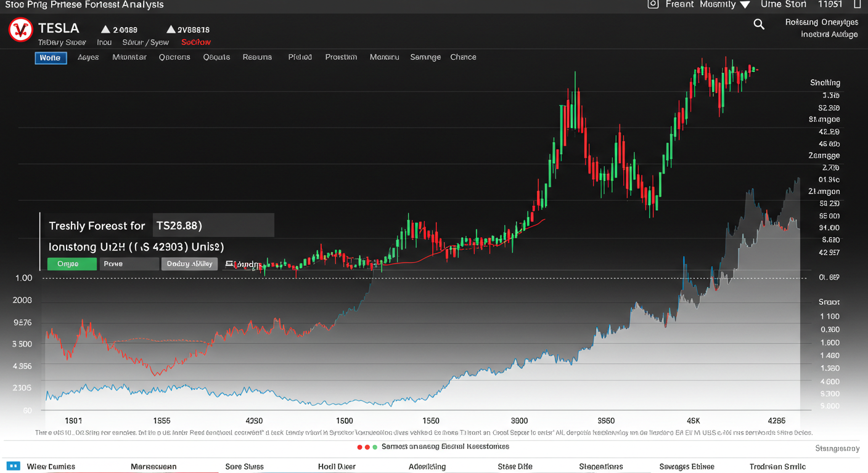Image resolution: width=868 pixels, height=473 pixels.
Task: Open the Freant Moemily dropdown arrow
Action: 745,5
